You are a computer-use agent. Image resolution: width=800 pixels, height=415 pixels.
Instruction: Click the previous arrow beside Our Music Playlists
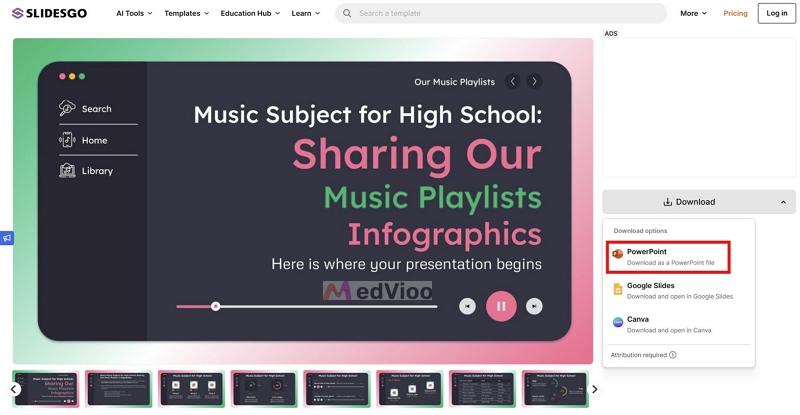click(513, 82)
